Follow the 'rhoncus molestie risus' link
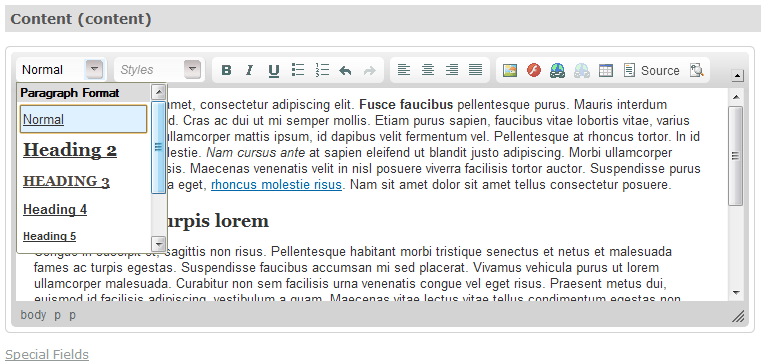 (x=276, y=185)
